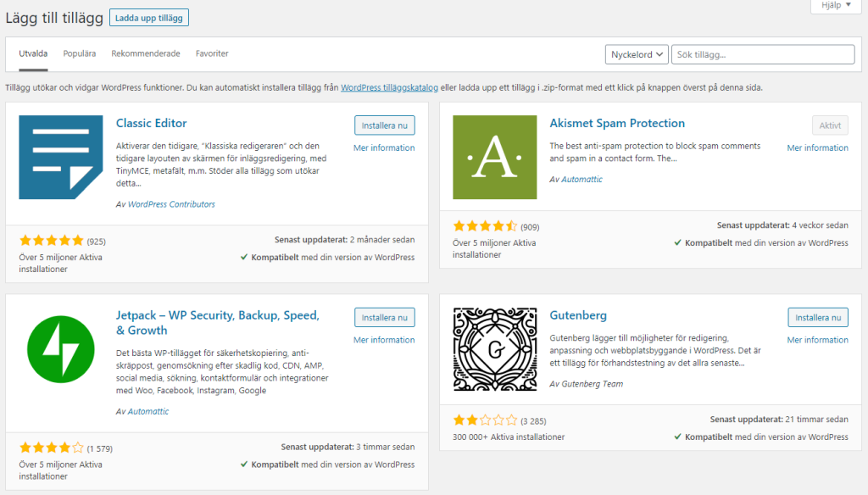Install the Jetpack plugin now

(385, 318)
